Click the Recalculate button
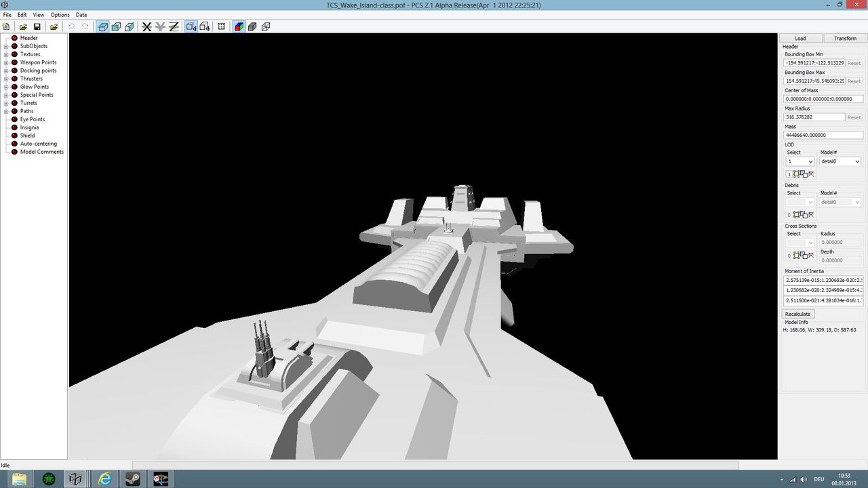The width and height of the screenshot is (868, 488). point(797,314)
